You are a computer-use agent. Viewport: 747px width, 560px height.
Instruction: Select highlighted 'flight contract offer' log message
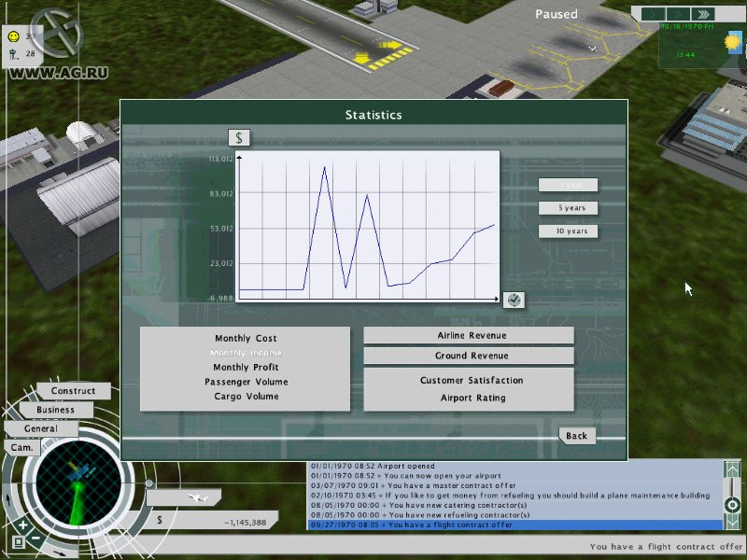515,525
